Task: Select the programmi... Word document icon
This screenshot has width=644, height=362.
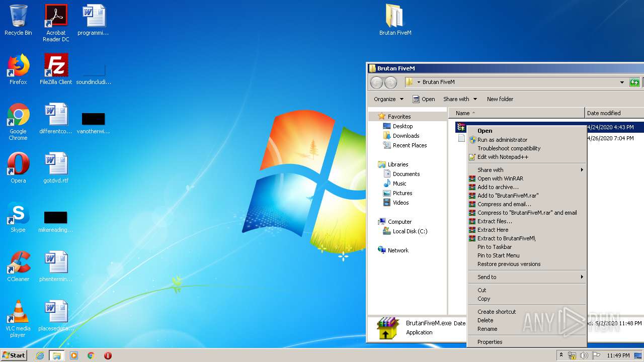Action: coord(93,20)
